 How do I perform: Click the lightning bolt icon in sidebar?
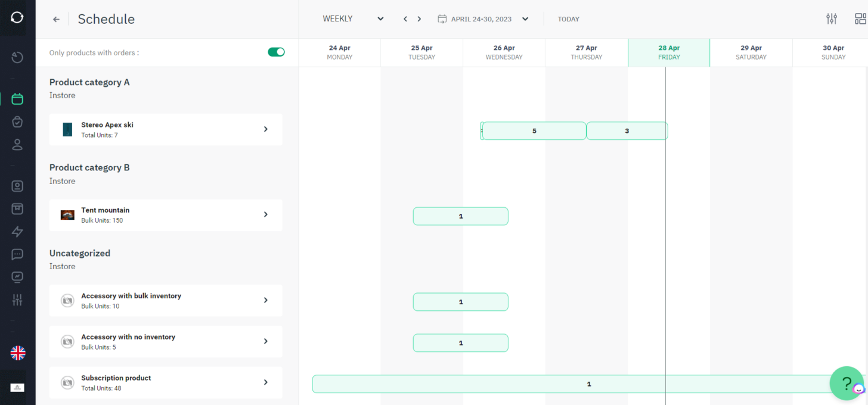[x=17, y=232]
